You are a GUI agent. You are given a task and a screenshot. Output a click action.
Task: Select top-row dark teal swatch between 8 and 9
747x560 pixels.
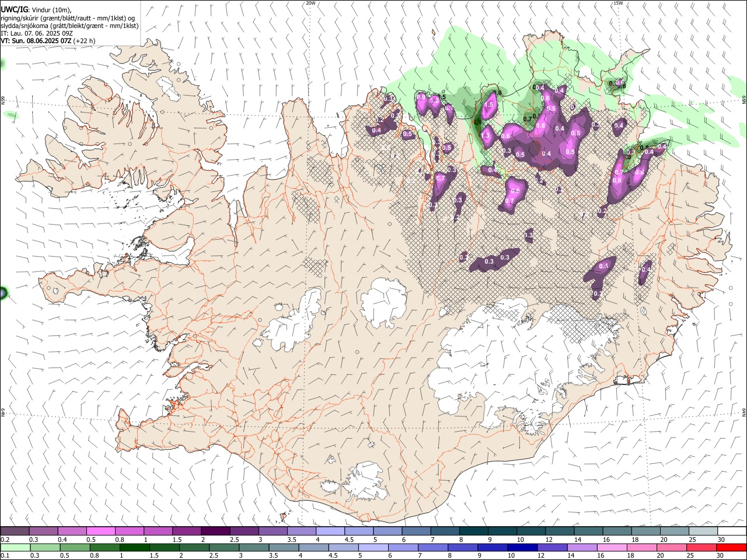point(474,531)
